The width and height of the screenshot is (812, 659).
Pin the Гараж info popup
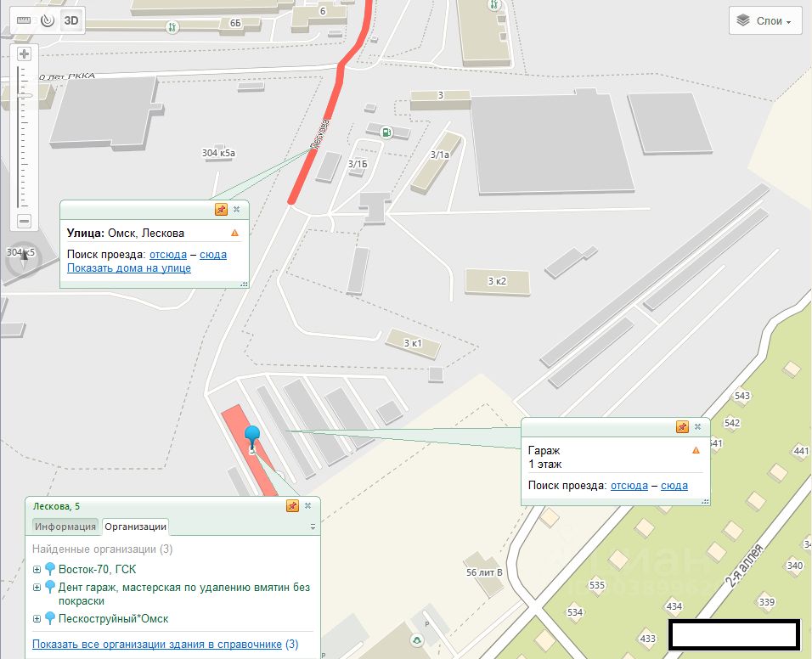[x=682, y=426]
